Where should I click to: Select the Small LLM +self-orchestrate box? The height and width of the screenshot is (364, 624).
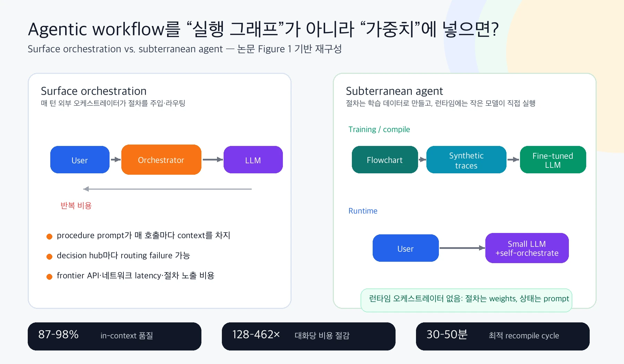(x=527, y=248)
